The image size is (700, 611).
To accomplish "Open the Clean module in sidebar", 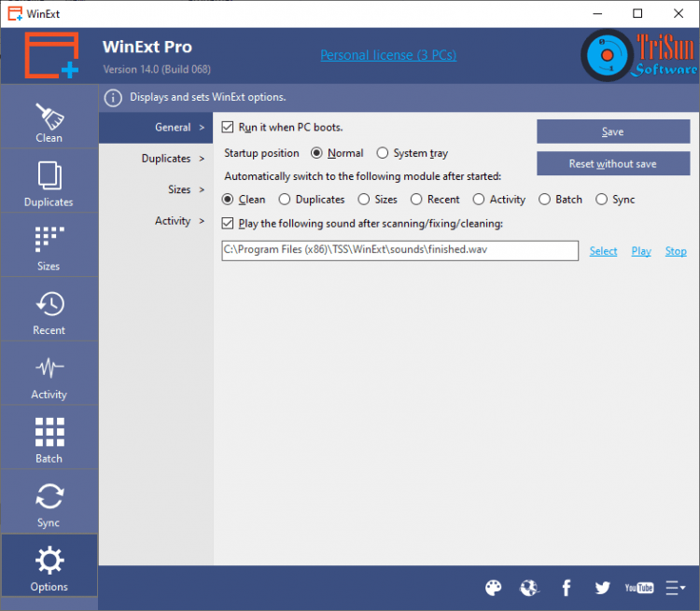I will click(x=49, y=117).
